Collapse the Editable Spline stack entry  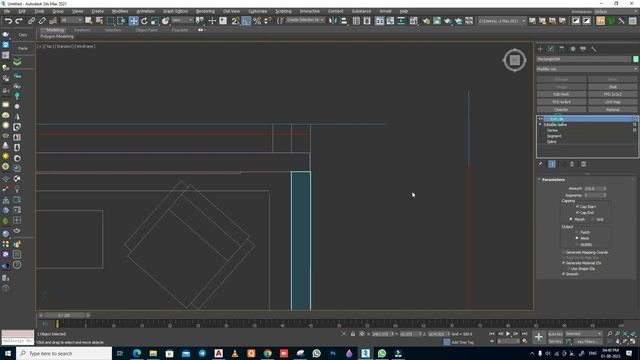[540, 124]
